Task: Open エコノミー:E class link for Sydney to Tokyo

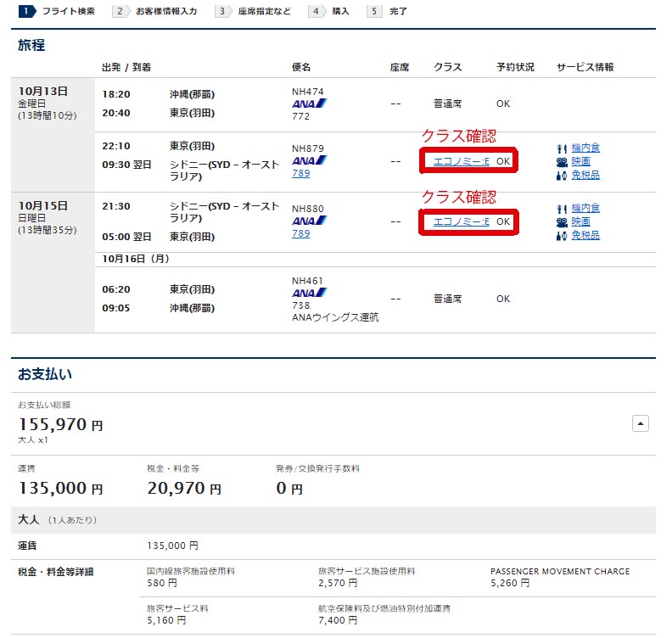Action: pyautogui.click(x=461, y=221)
